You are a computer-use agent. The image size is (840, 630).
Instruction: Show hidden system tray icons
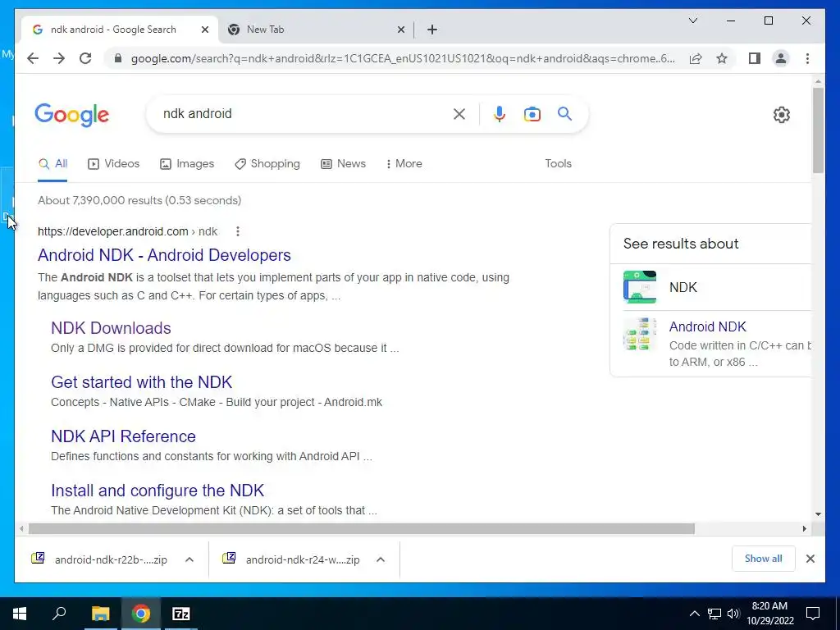coord(694,614)
